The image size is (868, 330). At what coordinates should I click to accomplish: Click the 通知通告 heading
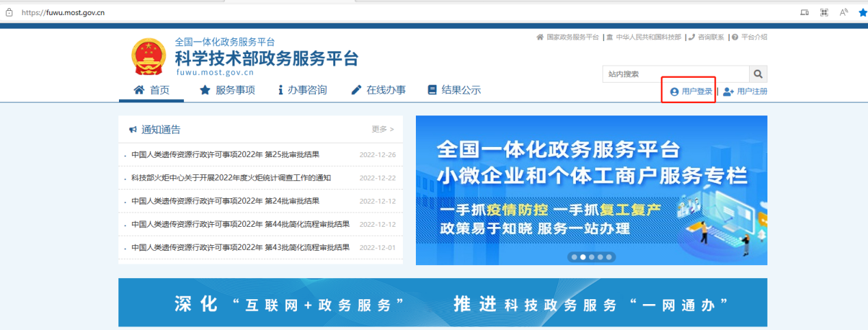point(161,129)
